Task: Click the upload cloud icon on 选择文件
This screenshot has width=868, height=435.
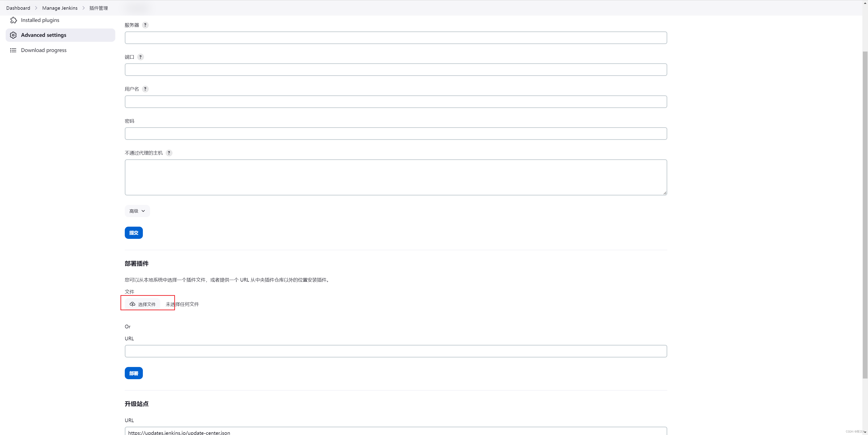Action: click(x=132, y=304)
